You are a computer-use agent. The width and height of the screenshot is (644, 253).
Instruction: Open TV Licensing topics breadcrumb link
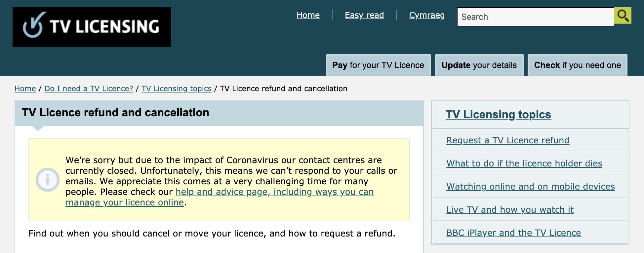tap(177, 89)
